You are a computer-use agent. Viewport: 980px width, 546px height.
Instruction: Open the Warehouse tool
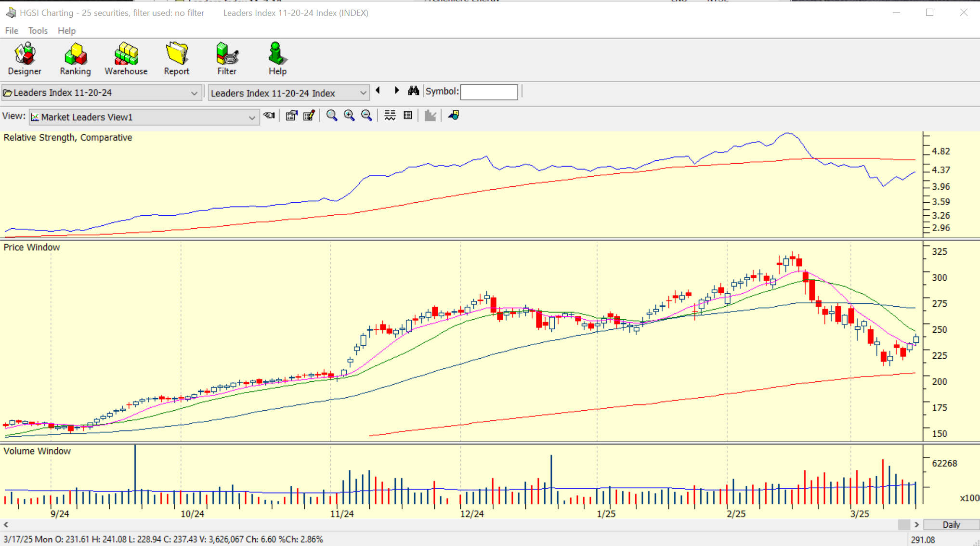[x=126, y=59]
